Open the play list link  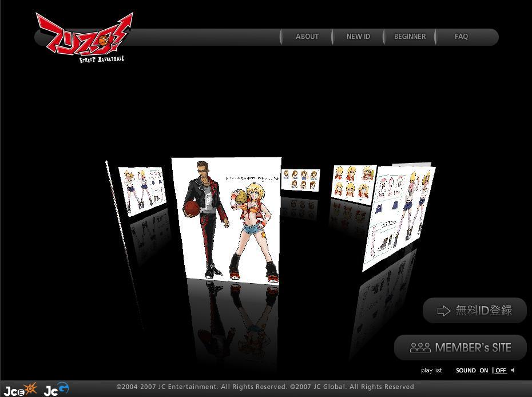(431, 371)
